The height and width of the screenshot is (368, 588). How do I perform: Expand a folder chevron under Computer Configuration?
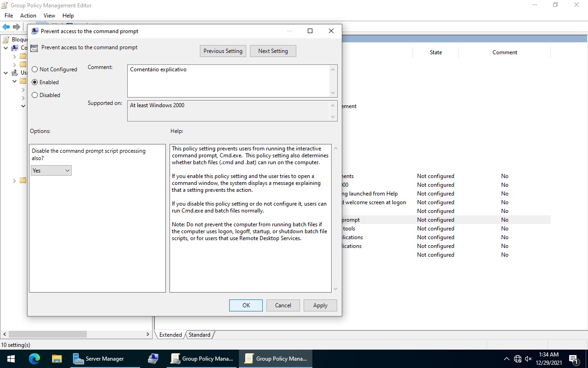tap(15, 57)
